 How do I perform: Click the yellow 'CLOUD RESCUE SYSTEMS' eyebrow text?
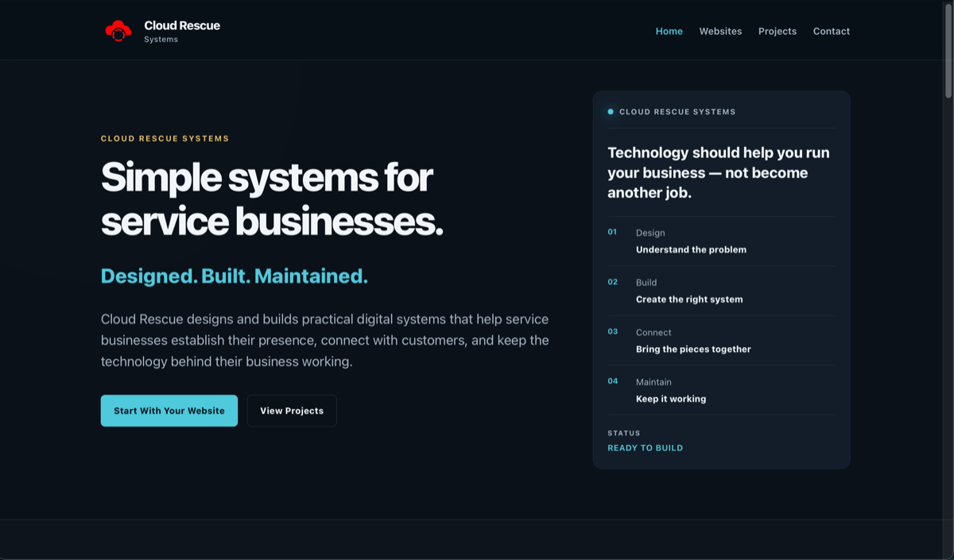[165, 138]
